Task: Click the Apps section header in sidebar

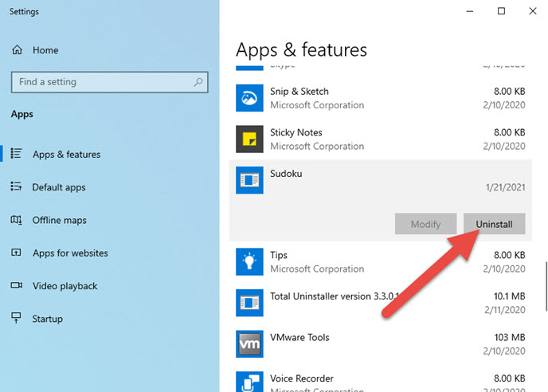Action: tap(22, 114)
